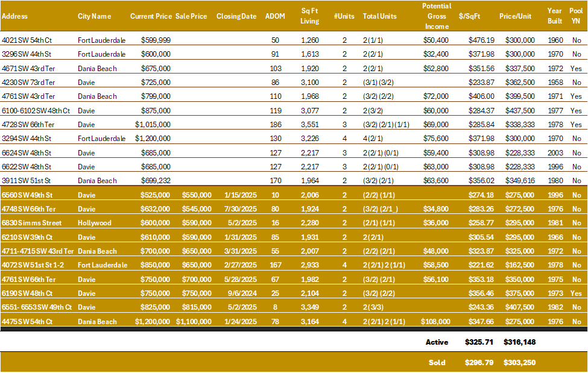The width and height of the screenshot is (588, 373).
Task: Click the Active summary label
Action: (x=437, y=342)
